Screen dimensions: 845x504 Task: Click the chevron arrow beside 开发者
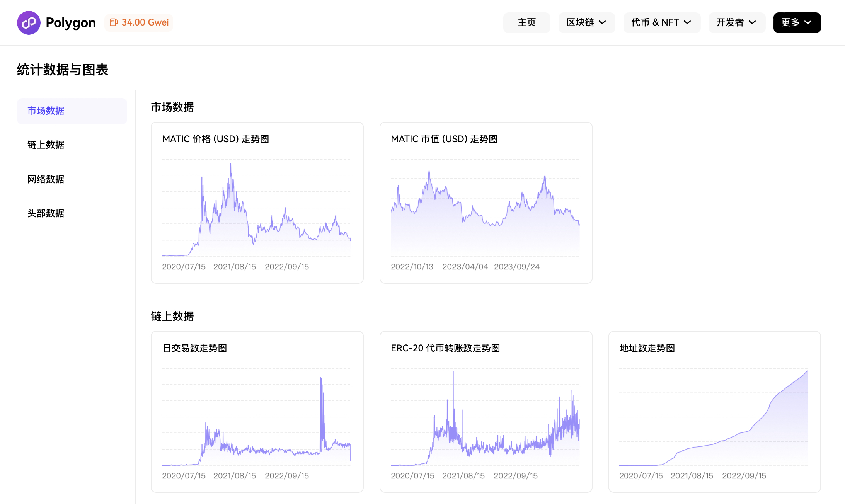click(752, 22)
